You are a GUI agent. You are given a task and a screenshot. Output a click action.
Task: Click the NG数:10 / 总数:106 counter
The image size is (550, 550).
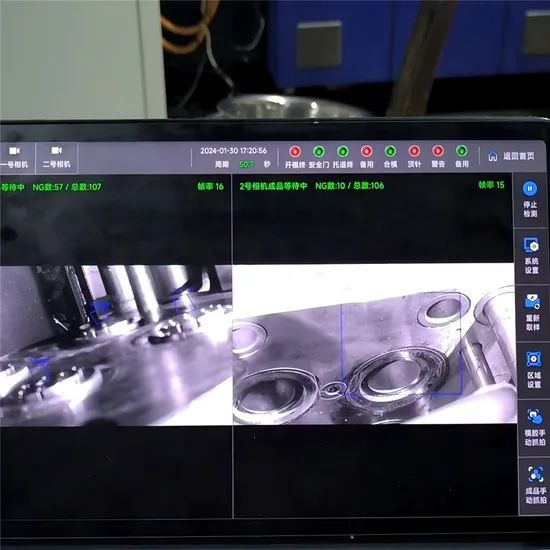tap(350, 186)
